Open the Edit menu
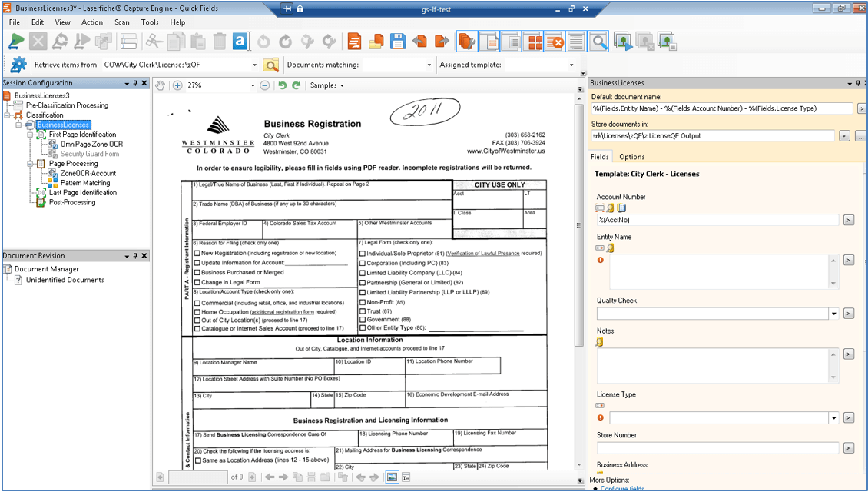This screenshot has width=868, height=492. pos(38,22)
